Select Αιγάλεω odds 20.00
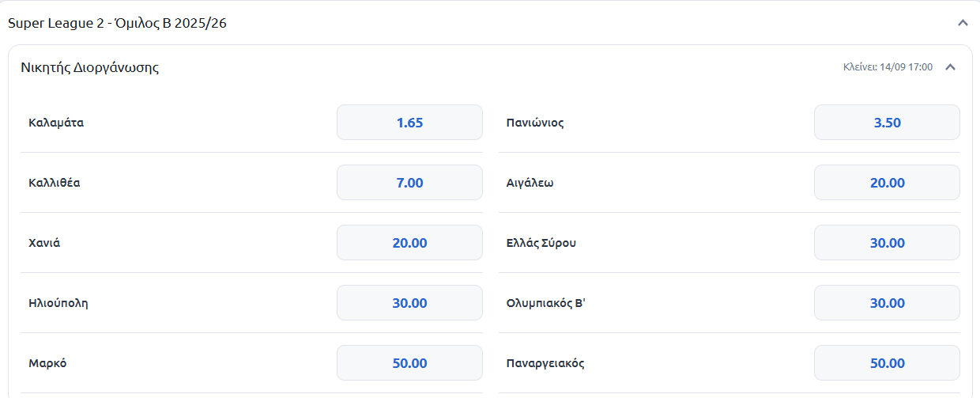The width and height of the screenshot is (980, 398). point(887,183)
